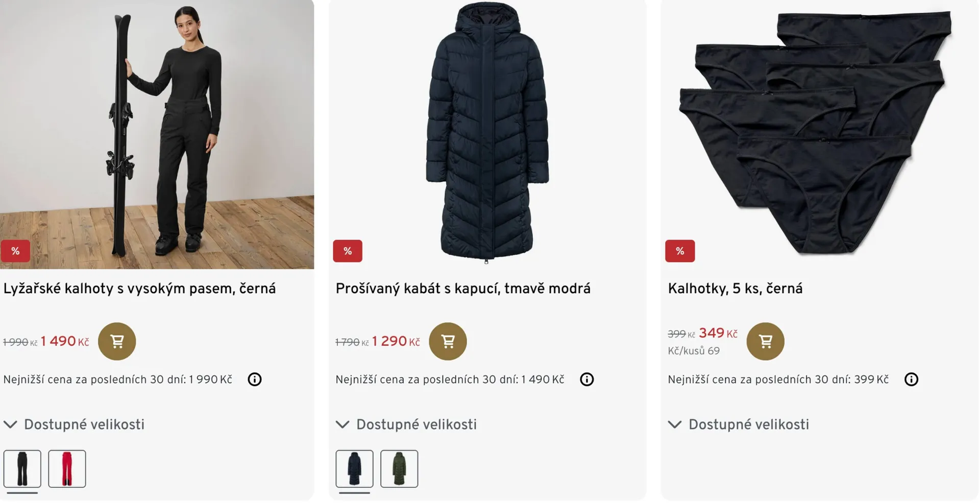The width and height of the screenshot is (980, 503).
Task: Show price info for quilted coat
Action: [586, 379]
